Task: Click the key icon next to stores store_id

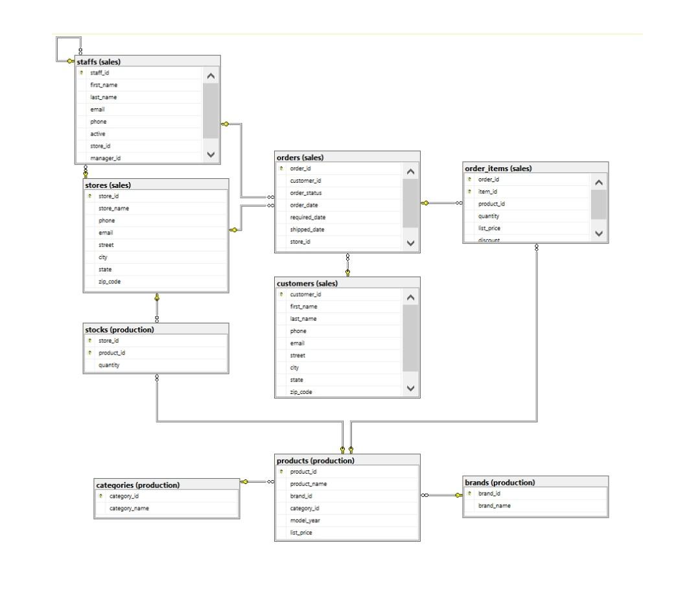Action: (x=89, y=196)
